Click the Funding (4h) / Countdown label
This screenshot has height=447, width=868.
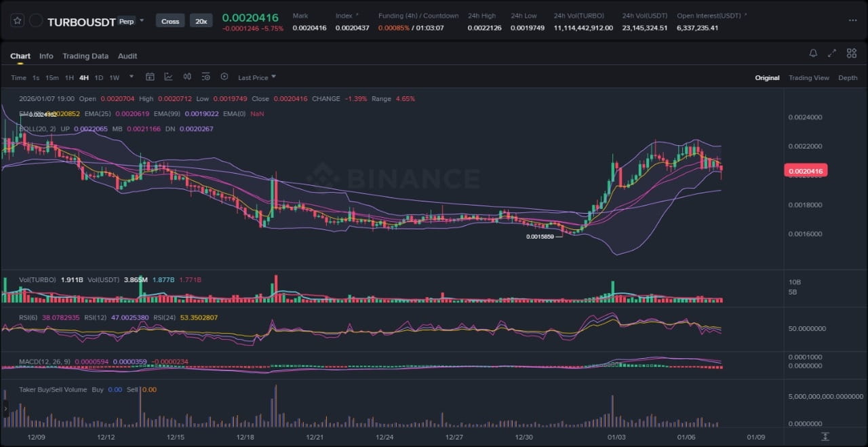click(x=418, y=16)
